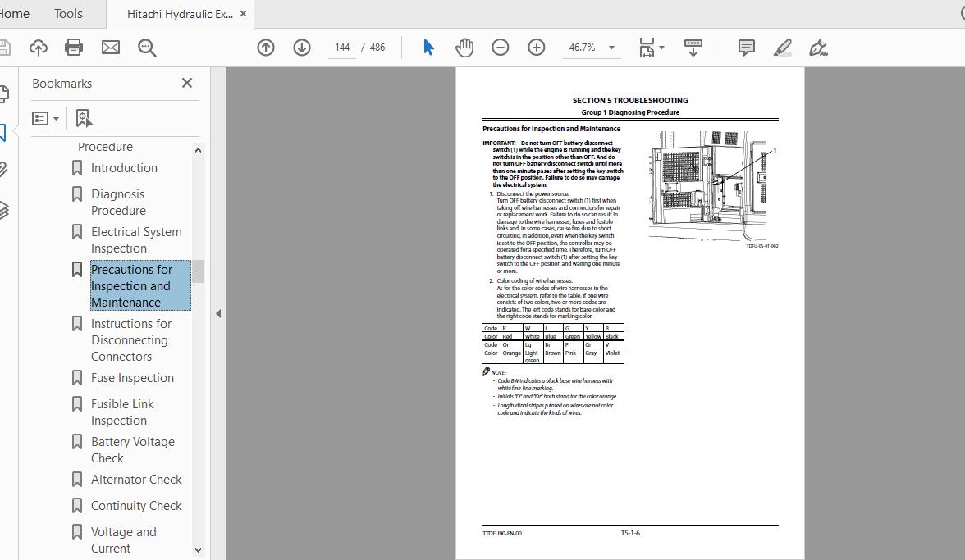
Task: Click the bookmarks scrollbar thumb
Action: (199, 271)
